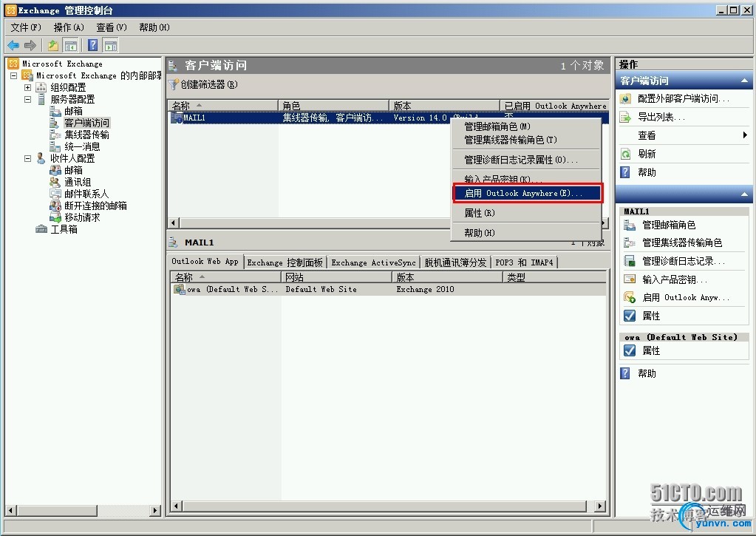The width and height of the screenshot is (756, 536).
Task: Click 配置外部客户端访问 action
Action: (x=683, y=98)
